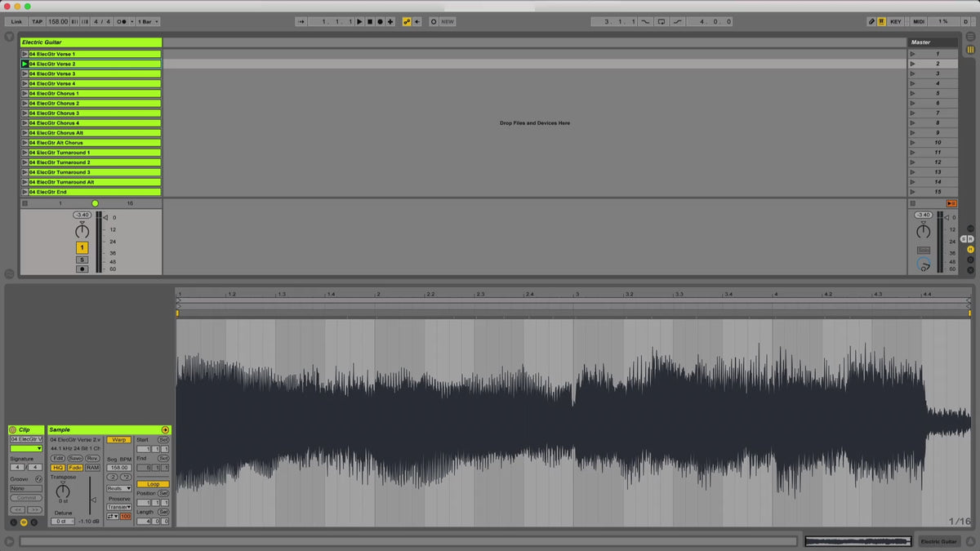Click the Arrangement Record button
Image resolution: width=980 pixels, height=551 pixels.
click(380, 21)
